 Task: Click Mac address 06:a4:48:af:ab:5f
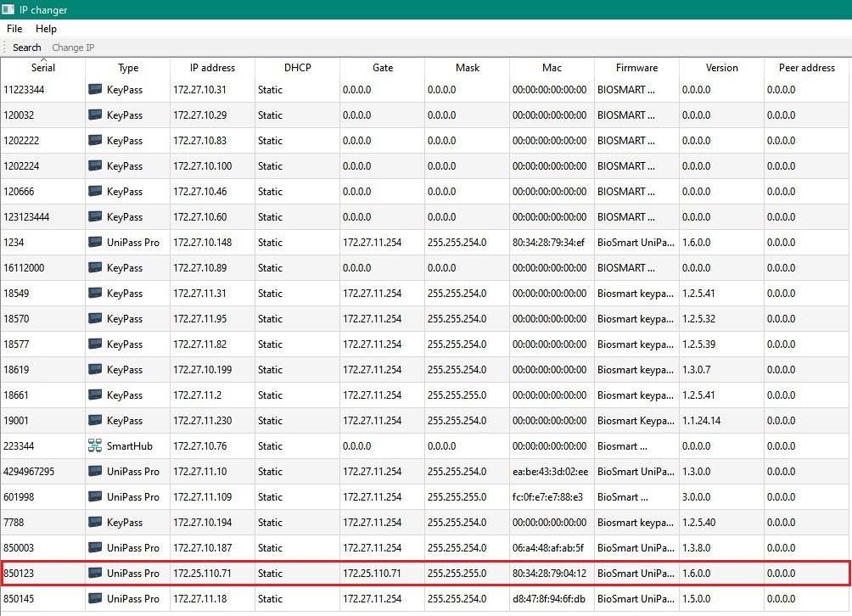(548, 547)
